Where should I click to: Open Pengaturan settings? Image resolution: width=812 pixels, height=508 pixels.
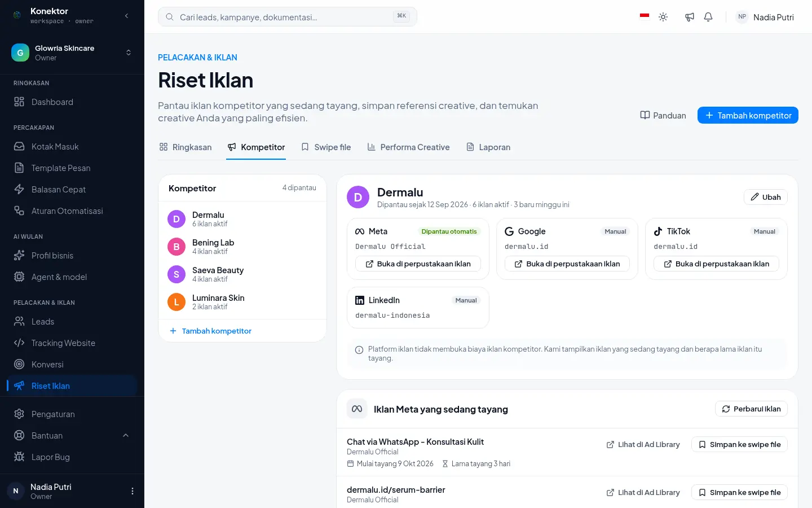(72, 414)
